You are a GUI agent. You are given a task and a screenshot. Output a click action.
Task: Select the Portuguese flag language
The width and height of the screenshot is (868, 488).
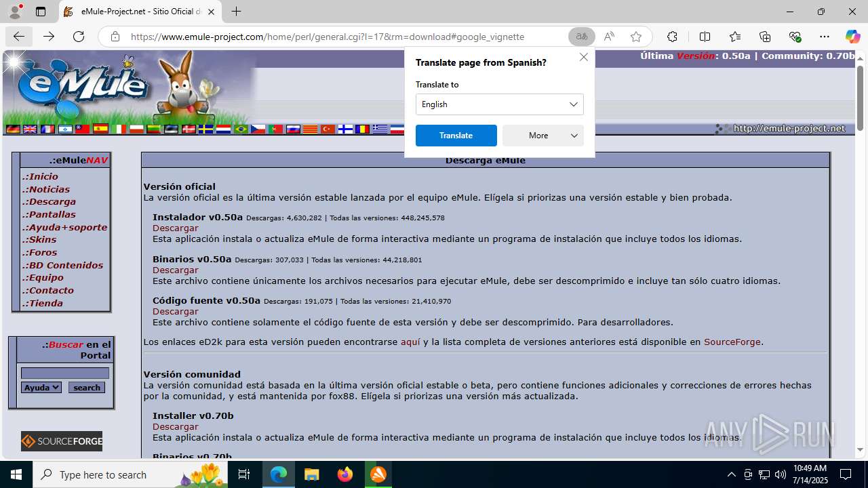tap(276, 129)
